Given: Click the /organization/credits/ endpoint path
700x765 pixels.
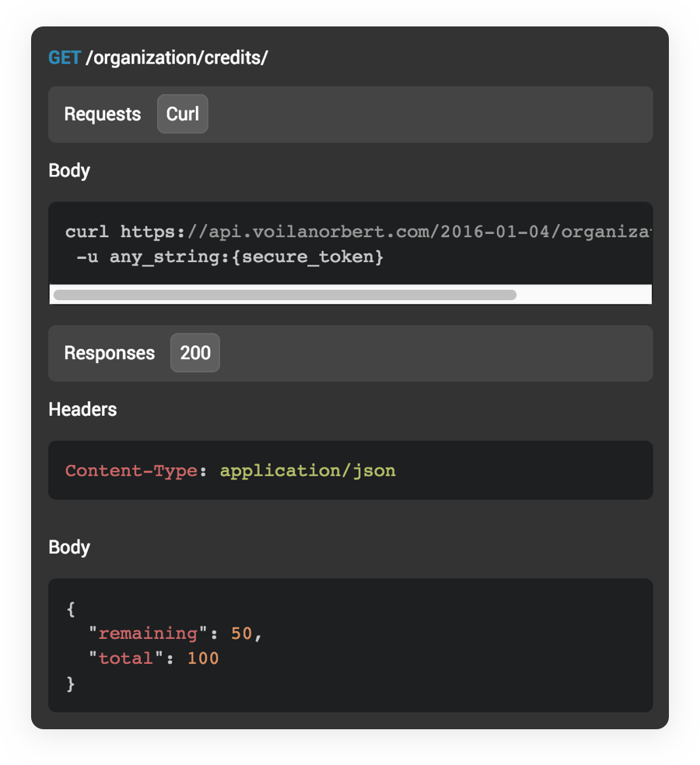Looking at the screenshot, I should (x=177, y=58).
